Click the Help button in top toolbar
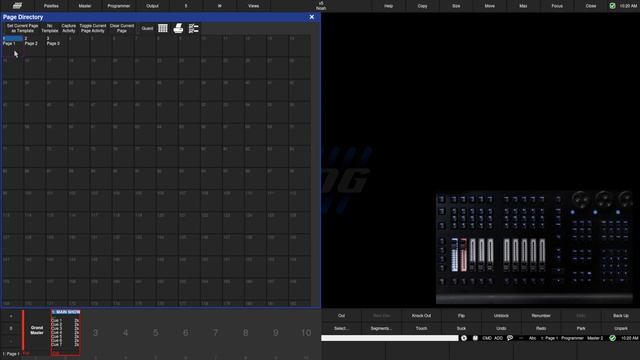Image resolution: width=640 pixels, height=360 pixels. pyautogui.click(x=389, y=6)
